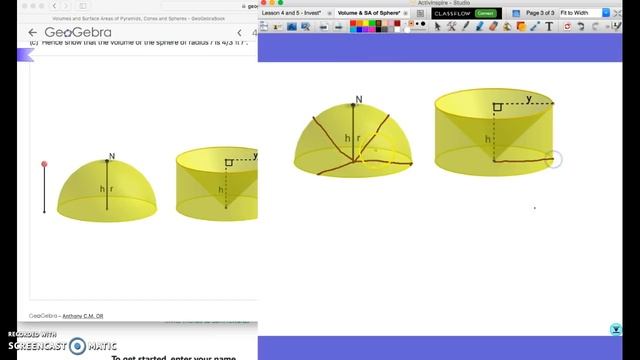Click the y label on the cylinder
The image size is (640, 360).
click(x=529, y=99)
